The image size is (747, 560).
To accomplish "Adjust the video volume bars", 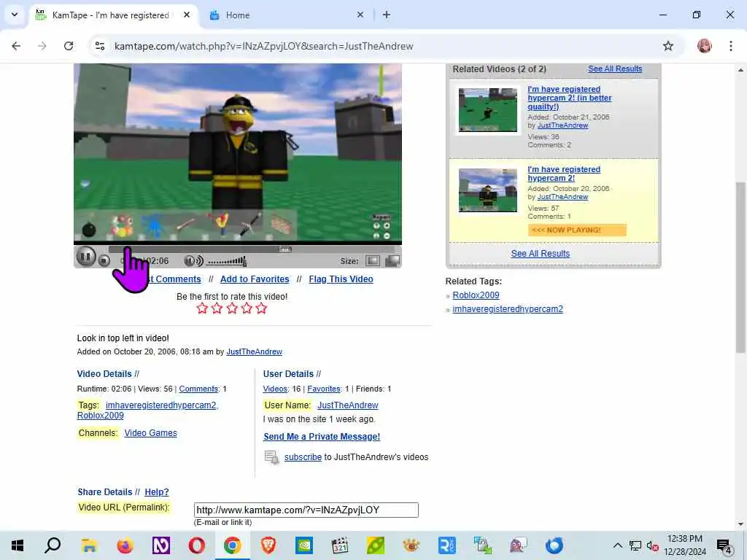I will click(x=227, y=261).
